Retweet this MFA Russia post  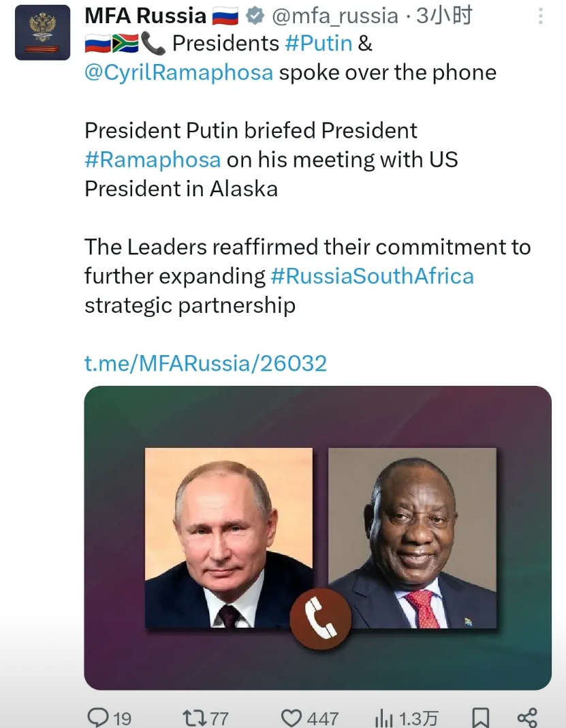(193, 717)
